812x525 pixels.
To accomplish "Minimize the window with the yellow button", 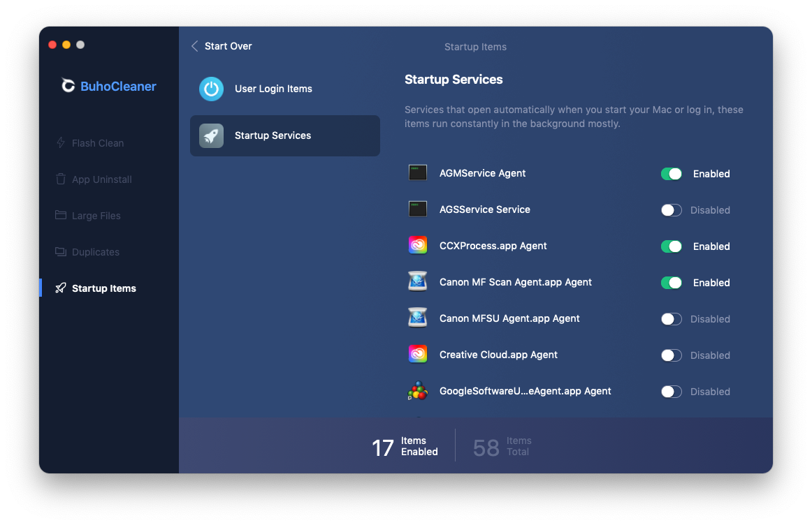I will (66, 45).
